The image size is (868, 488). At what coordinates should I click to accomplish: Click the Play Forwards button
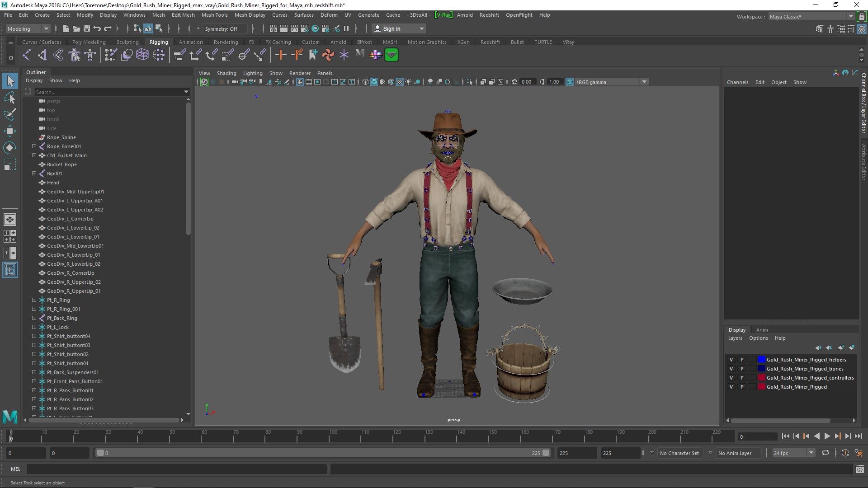click(827, 436)
